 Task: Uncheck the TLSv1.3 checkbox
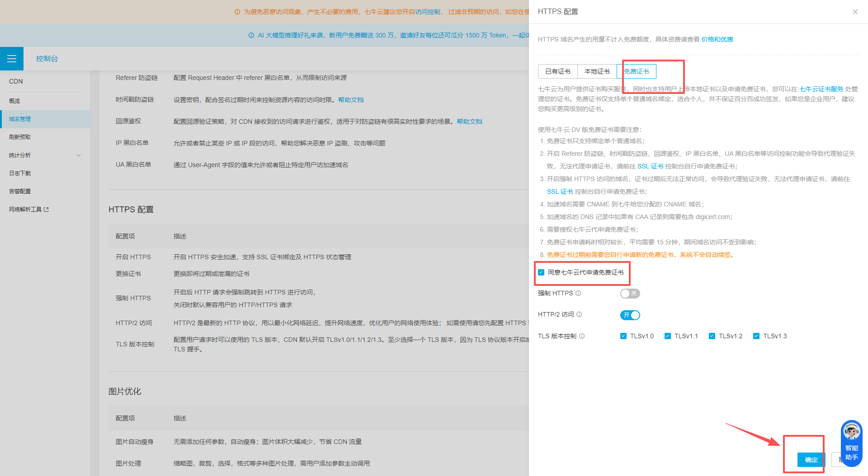[x=756, y=336]
